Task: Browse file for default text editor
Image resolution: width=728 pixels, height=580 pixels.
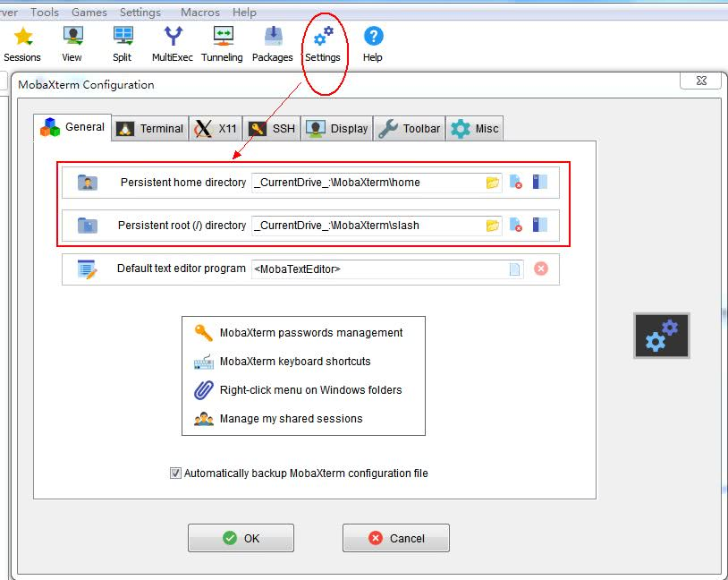Action: pyautogui.click(x=514, y=269)
